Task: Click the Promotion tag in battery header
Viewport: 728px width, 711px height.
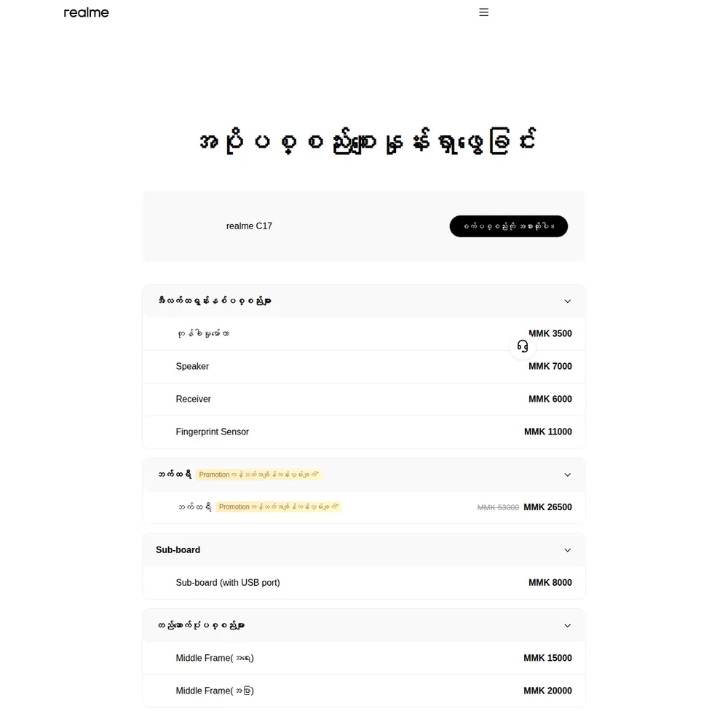Action: click(258, 474)
